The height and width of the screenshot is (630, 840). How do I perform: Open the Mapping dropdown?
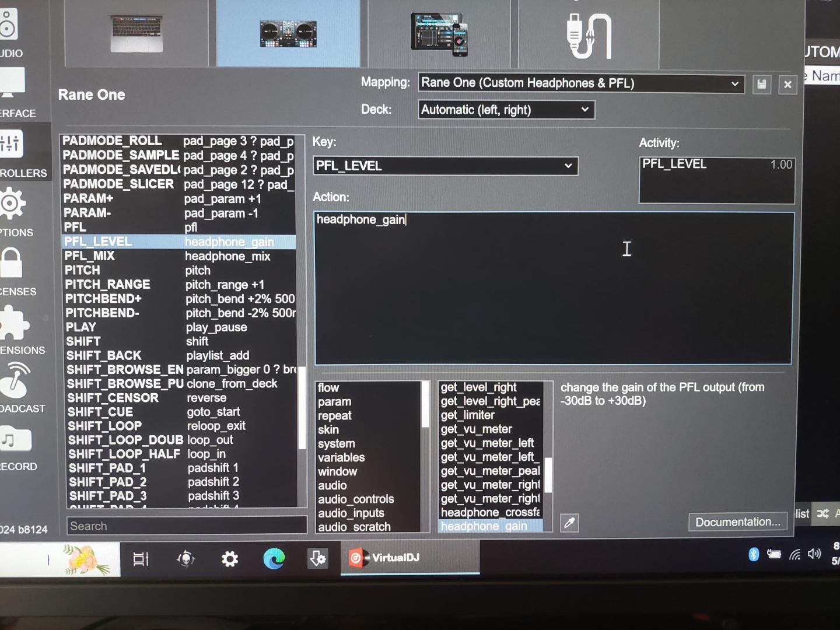(x=581, y=83)
